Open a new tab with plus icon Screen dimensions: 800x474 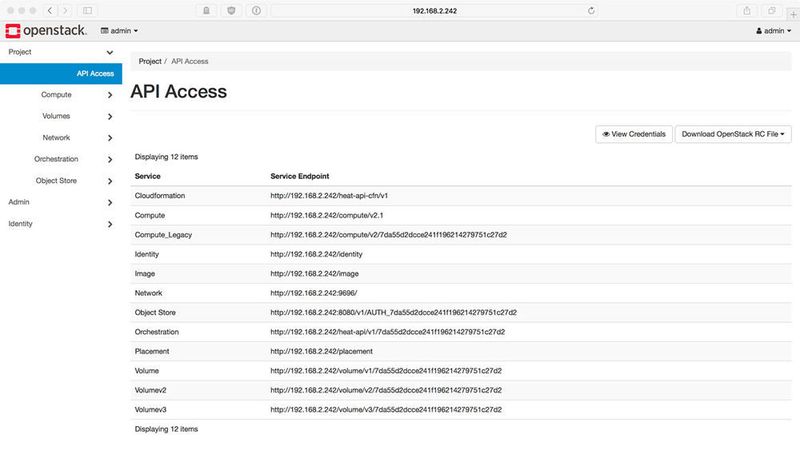[793, 14]
